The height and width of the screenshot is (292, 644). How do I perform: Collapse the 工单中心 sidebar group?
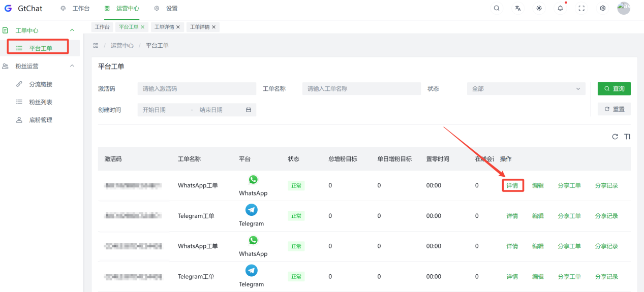72,30
